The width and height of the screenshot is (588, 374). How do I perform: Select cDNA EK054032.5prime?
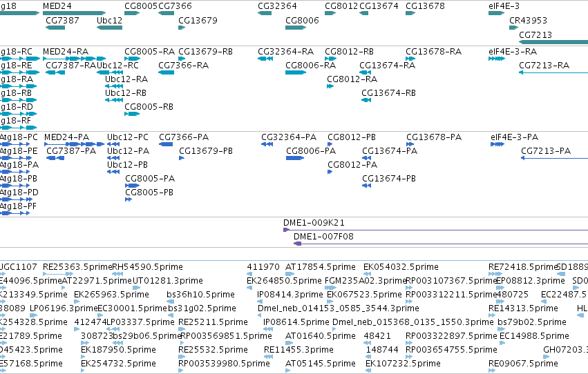pos(367,274)
